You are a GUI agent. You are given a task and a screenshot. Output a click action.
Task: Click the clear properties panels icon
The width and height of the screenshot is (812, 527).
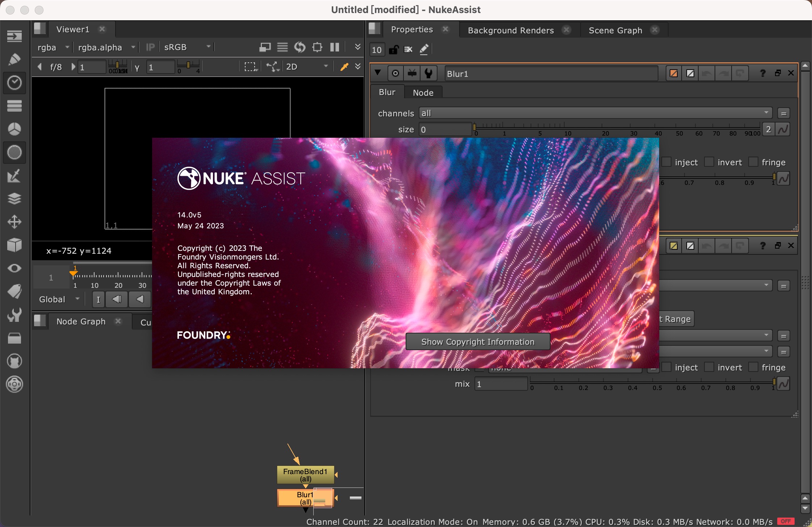(408, 49)
